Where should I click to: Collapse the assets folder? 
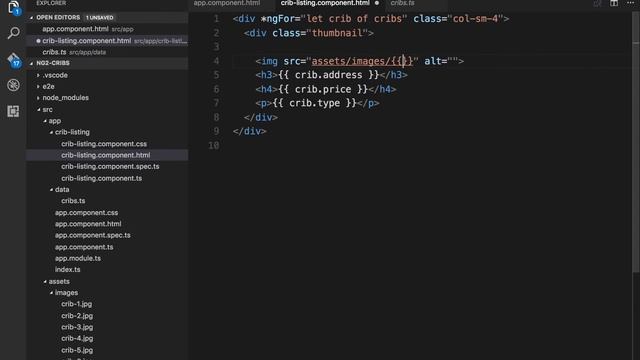click(45, 281)
